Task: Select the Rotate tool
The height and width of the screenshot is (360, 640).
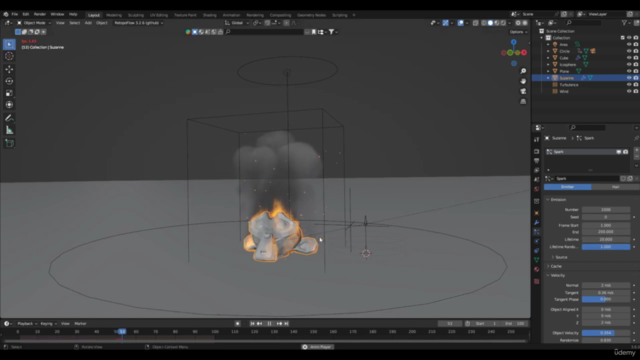Action: click(9, 81)
